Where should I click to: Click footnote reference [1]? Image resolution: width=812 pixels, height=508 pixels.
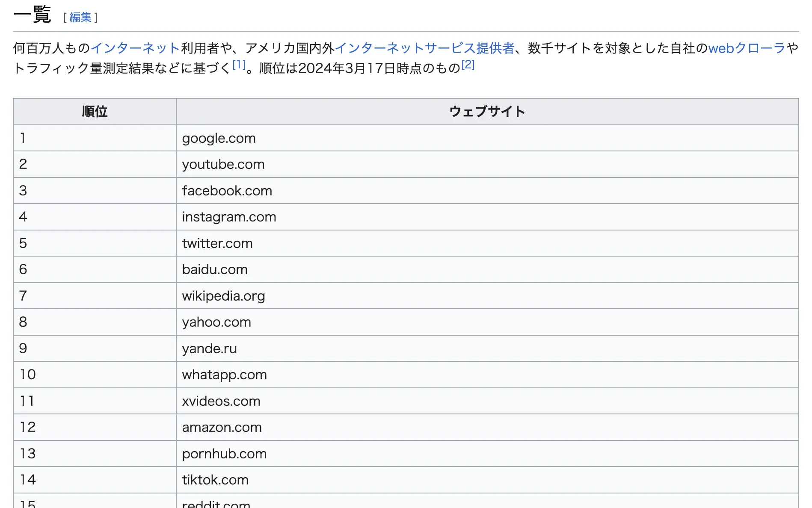[239, 65]
